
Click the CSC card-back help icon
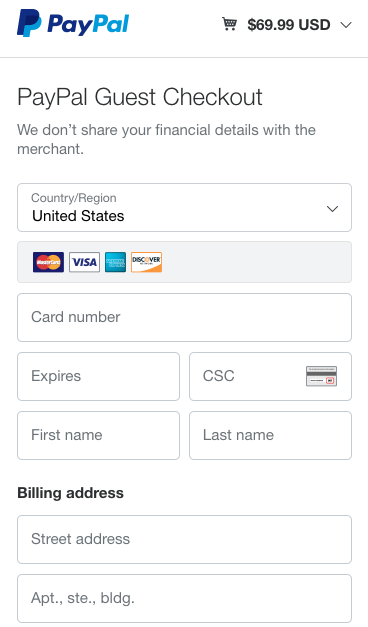[x=322, y=376]
